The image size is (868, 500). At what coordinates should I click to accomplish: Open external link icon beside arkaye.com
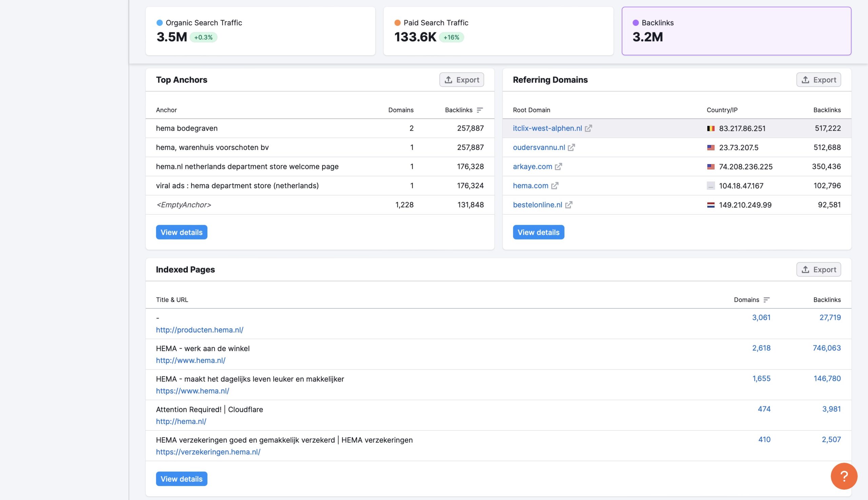tap(558, 167)
